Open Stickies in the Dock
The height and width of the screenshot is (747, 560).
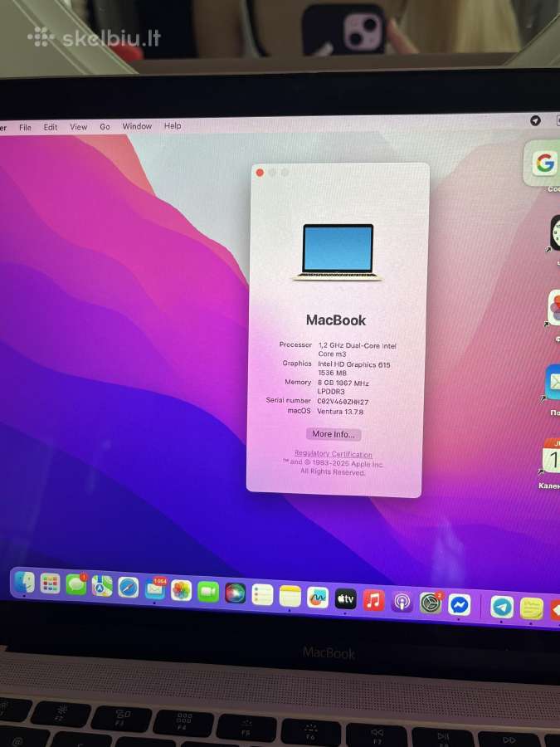coord(532,608)
